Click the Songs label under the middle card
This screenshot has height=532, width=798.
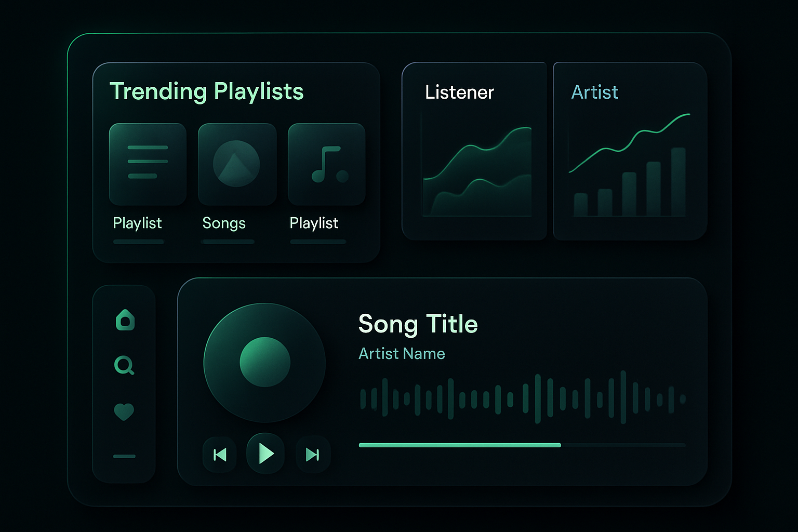[223, 223]
